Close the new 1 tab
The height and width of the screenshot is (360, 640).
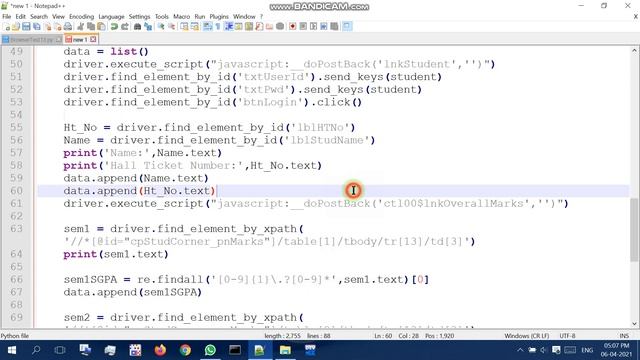[93, 39]
